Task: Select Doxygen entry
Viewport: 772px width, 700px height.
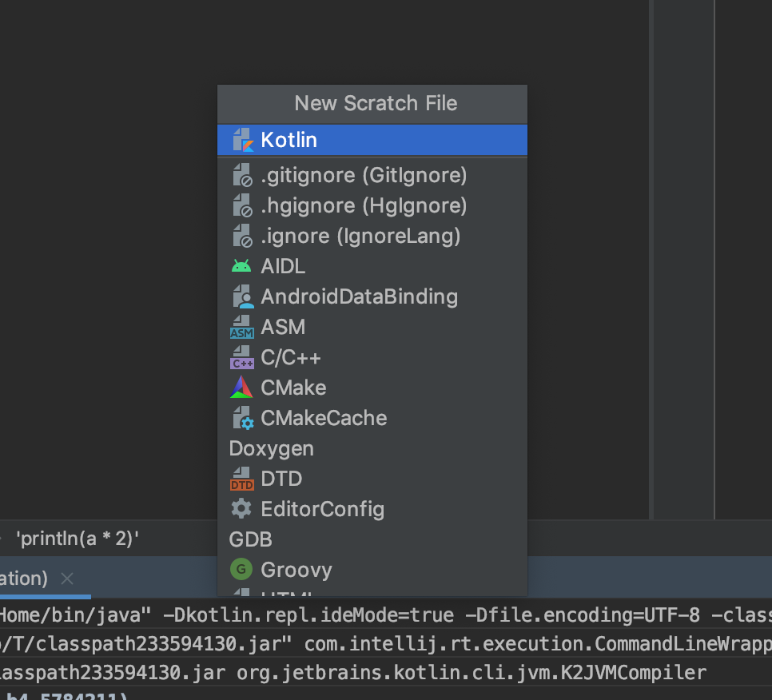Action: point(372,449)
